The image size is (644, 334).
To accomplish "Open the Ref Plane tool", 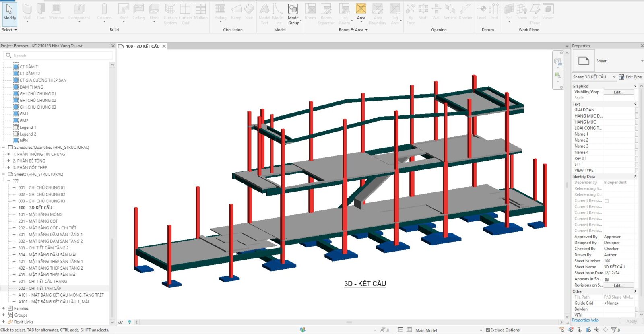I will pyautogui.click(x=535, y=14).
